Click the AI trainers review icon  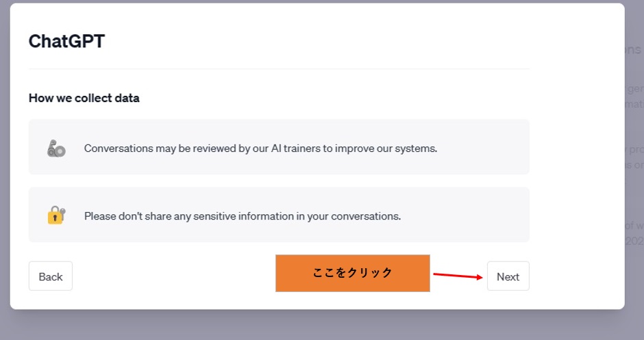pos(56,148)
